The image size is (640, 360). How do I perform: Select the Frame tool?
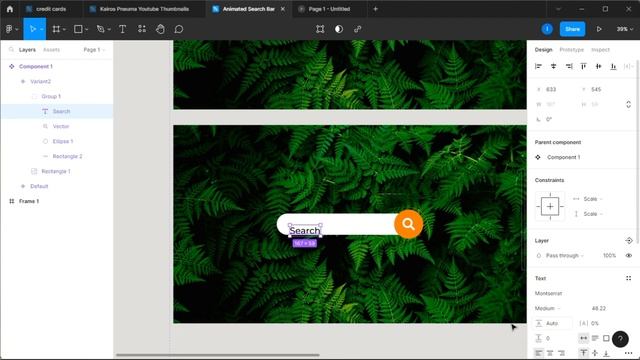(x=56, y=29)
